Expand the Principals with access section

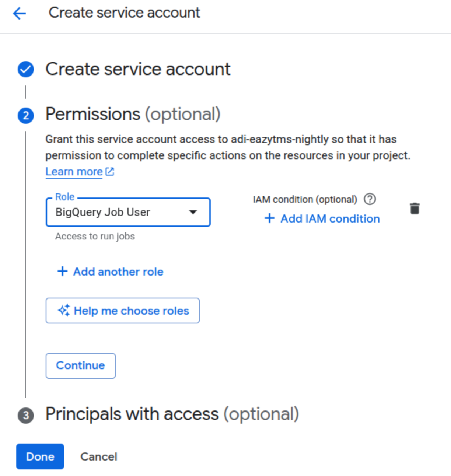(172, 414)
